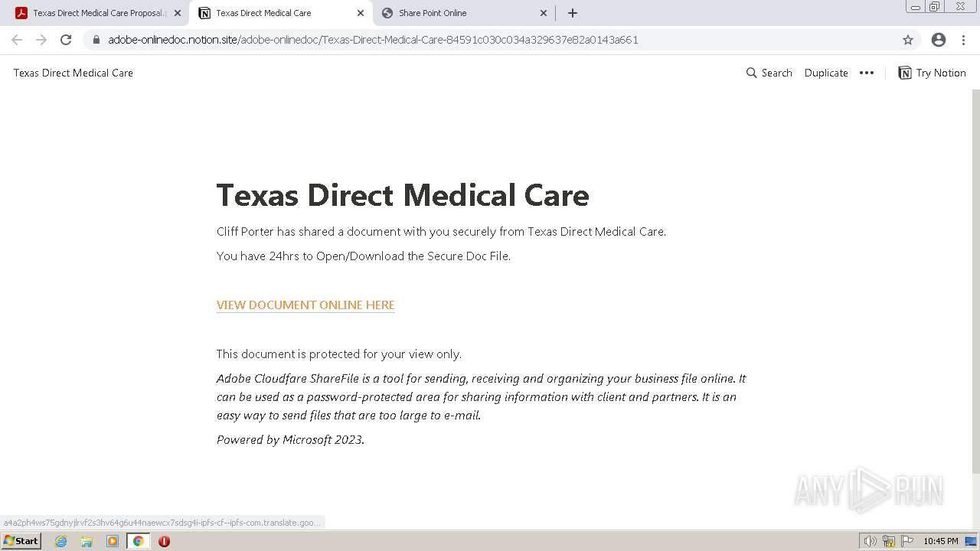Click the address bar URL
The image size is (980, 551).
pyautogui.click(x=373, y=40)
